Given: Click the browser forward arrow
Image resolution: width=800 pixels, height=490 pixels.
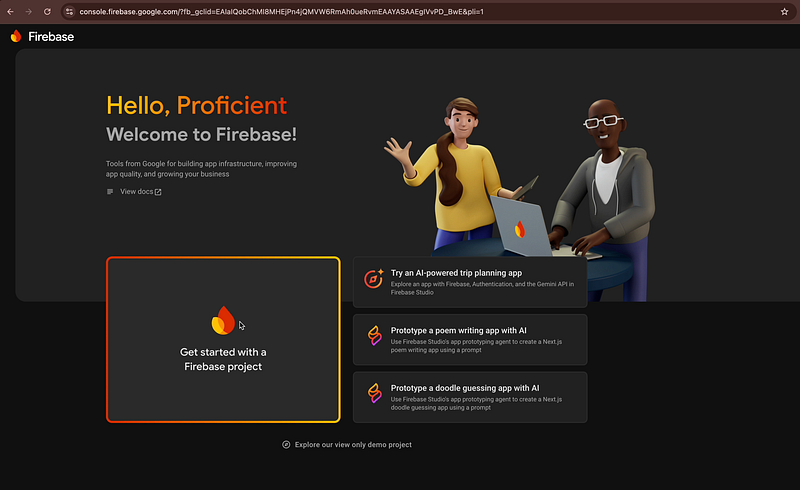Looking at the screenshot, I should coord(29,11).
